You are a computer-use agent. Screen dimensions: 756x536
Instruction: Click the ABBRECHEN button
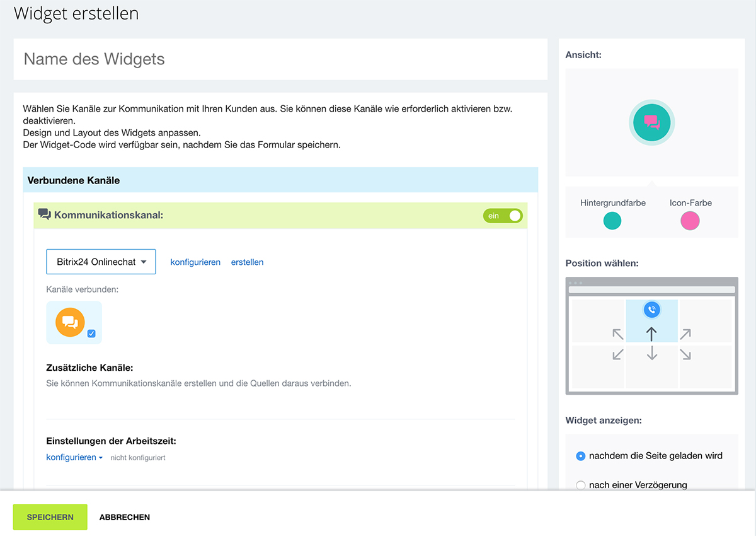[125, 517]
